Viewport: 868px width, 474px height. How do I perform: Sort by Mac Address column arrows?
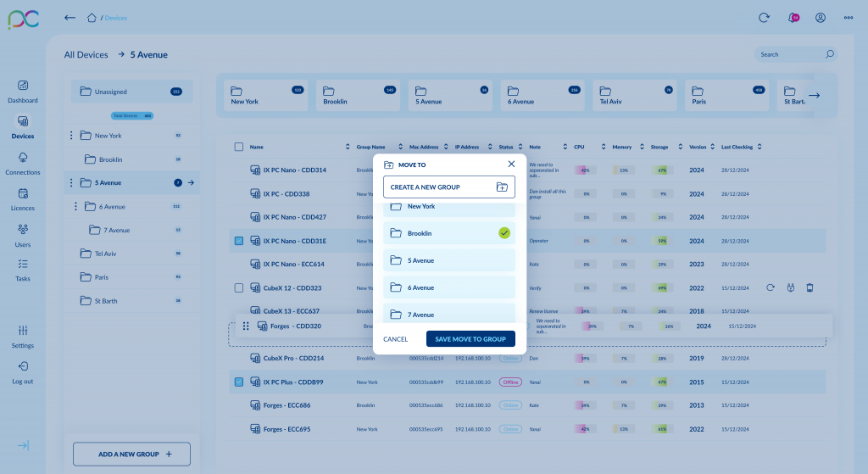tap(446, 147)
